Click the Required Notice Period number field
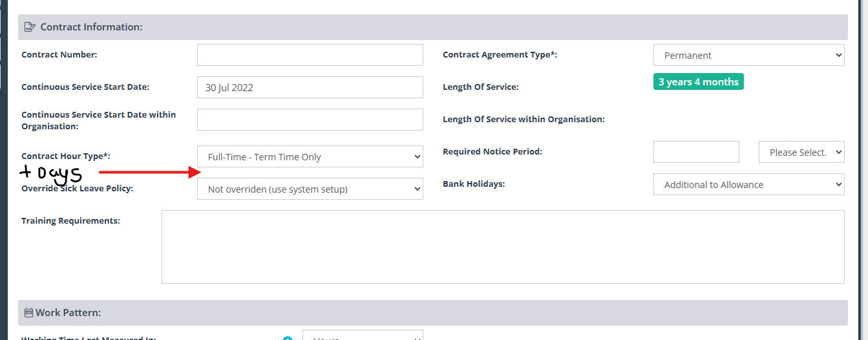868x340 pixels. coord(696,153)
